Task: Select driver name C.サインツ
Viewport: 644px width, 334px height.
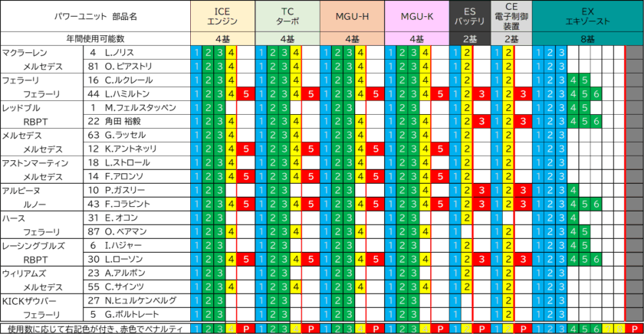Action: [x=124, y=287]
